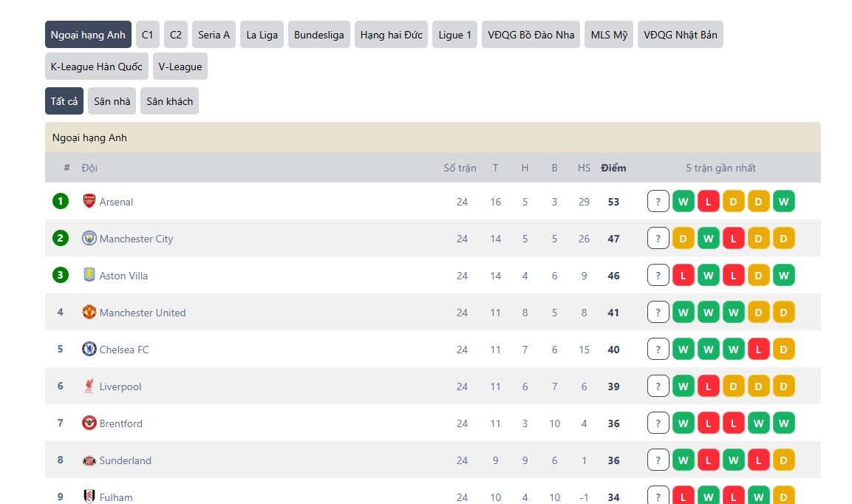Click the Arsenal club crest icon
Screen dimensions: 852x504
coord(89,201)
